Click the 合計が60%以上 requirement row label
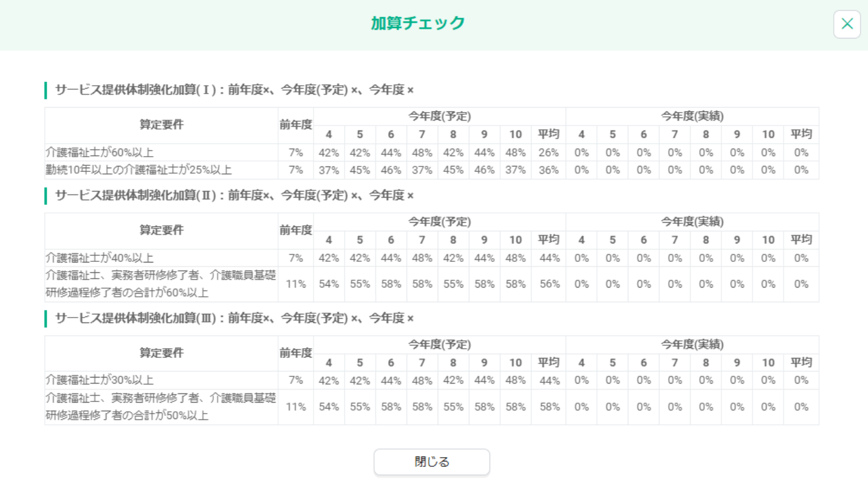 coord(161,285)
